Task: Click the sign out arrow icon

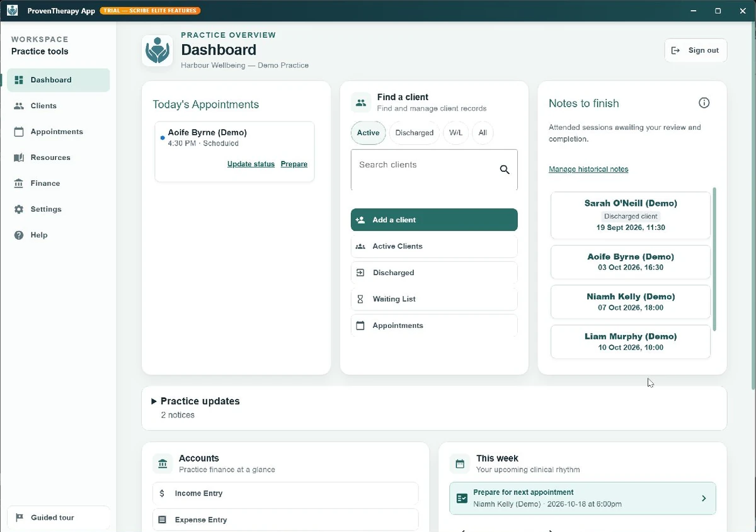Action: (x=676, y=50)
